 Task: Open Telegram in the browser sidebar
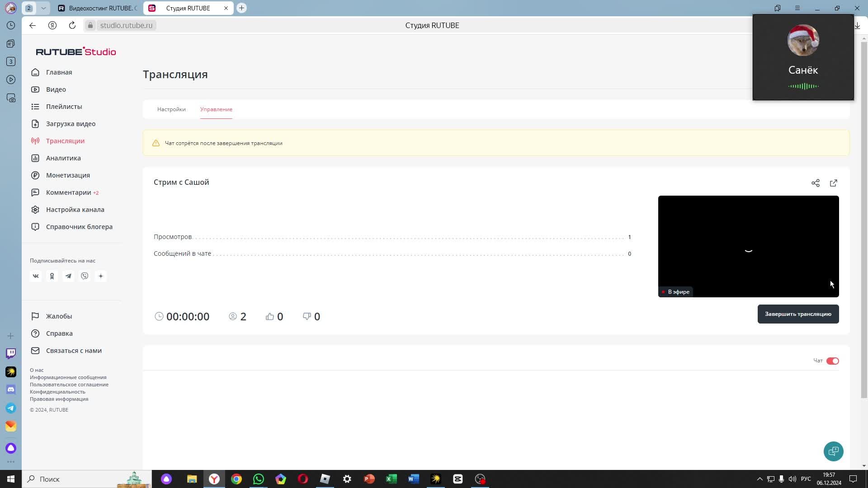pyautogui.click(x=11, y=408)
